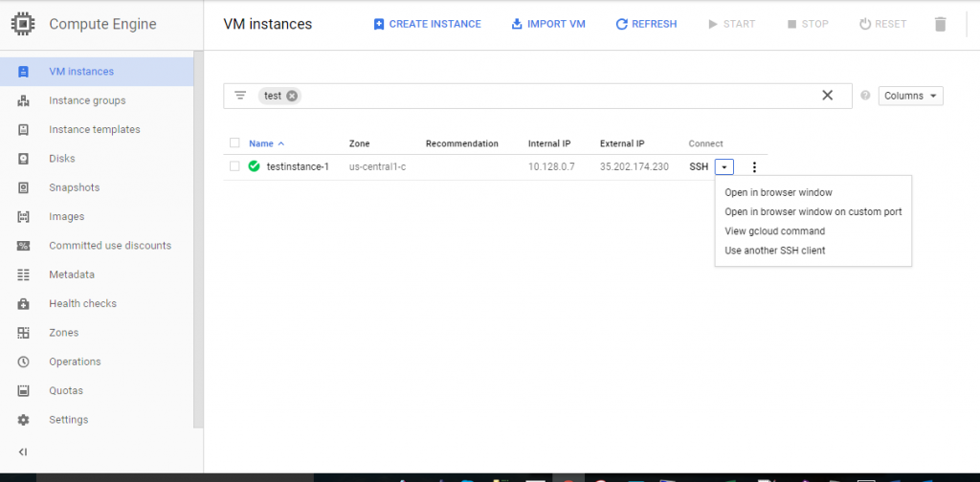The width and height of the screenshot is (980, 482).
Task: Clear the filter with the X icon
Action: 828,96
